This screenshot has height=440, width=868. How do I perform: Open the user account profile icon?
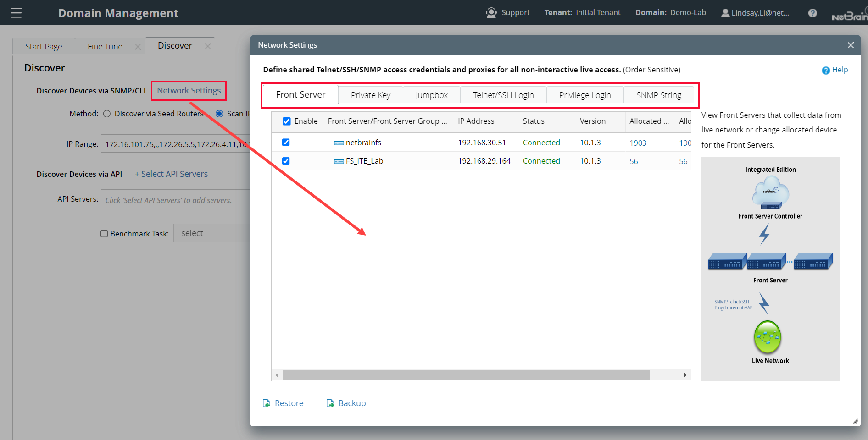[725, 13]
